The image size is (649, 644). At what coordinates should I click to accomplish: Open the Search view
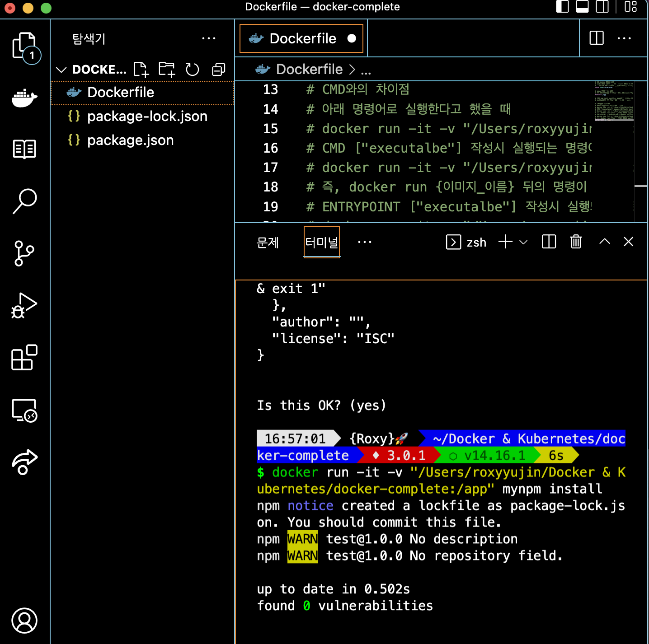point(25,201)
